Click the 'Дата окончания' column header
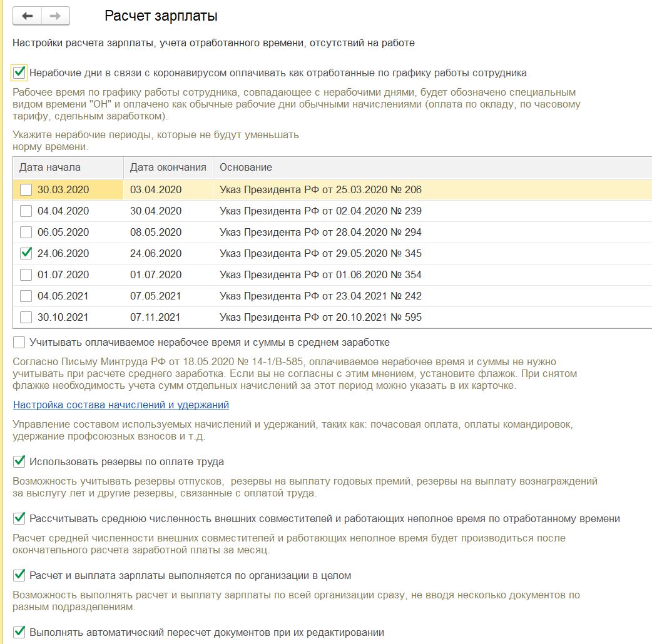Viewport: 652px width, 644px height. (x=168, y=168)
